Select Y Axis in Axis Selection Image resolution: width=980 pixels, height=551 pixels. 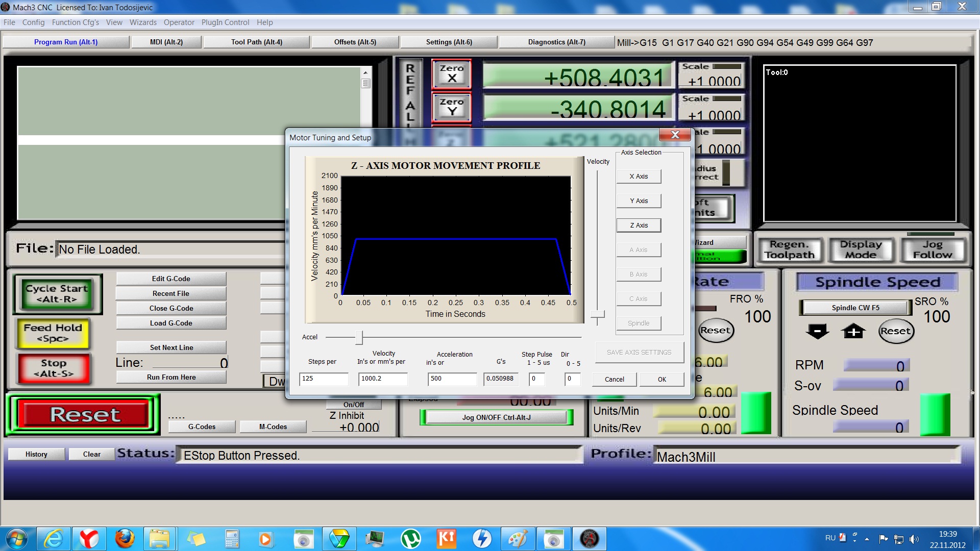click(x=638, y=201)
